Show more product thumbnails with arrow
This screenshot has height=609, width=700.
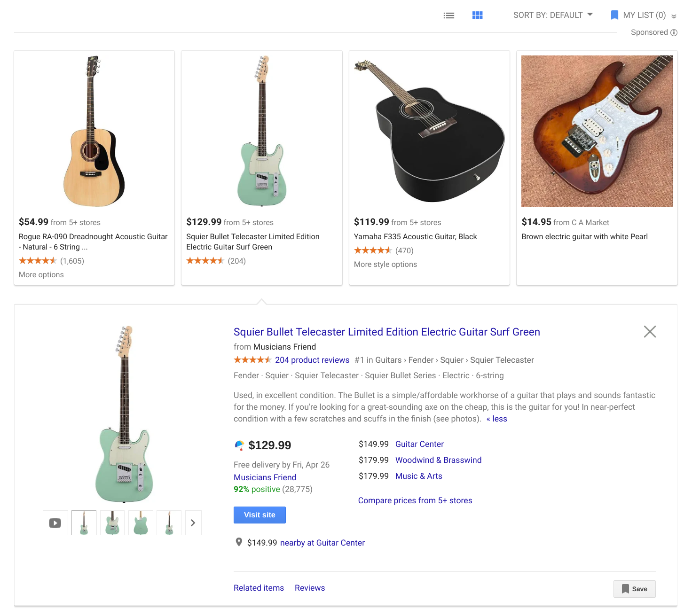[193, 523]
